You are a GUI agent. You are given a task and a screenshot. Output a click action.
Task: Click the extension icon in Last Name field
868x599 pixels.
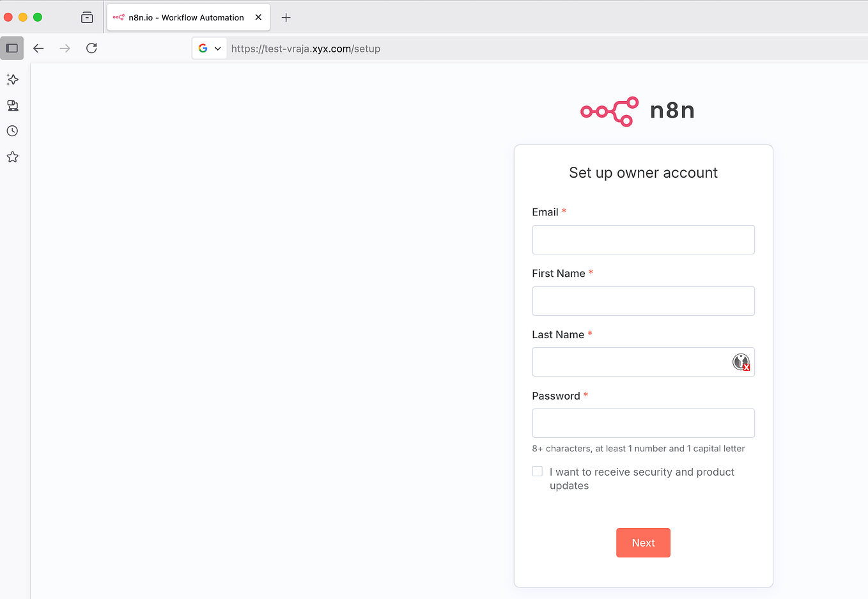tap(741, 361)
